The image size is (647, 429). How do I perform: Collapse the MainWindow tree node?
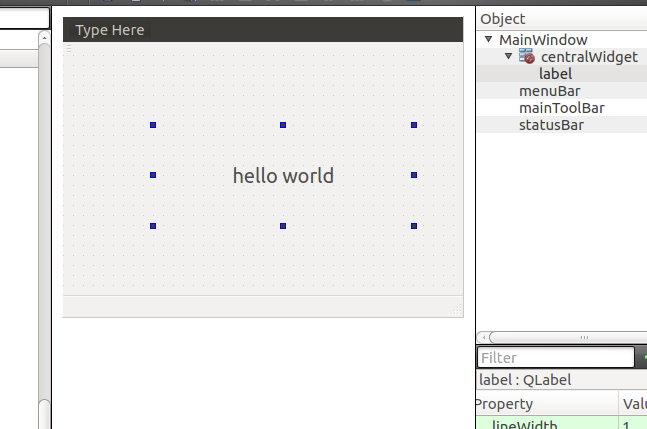pyautogui.click(x=488, y=40)
